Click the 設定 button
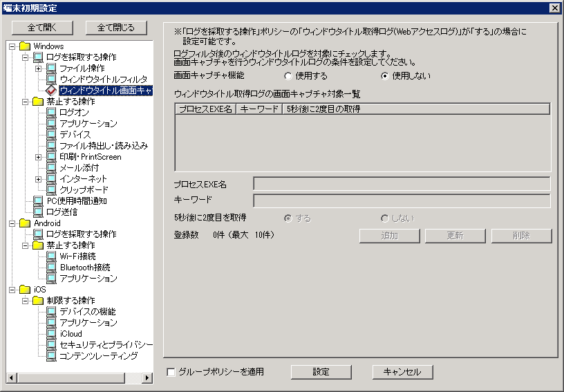This screenshot has width=564, height=392. (x=321, y=372)
